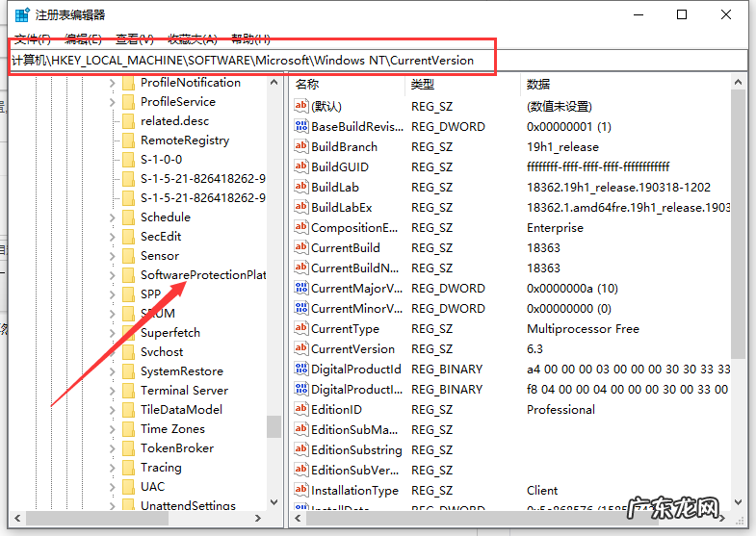The width and height of the screenshot is (756, 536).
Task: Expand the Tracing key
Action: tap(113, 468)
